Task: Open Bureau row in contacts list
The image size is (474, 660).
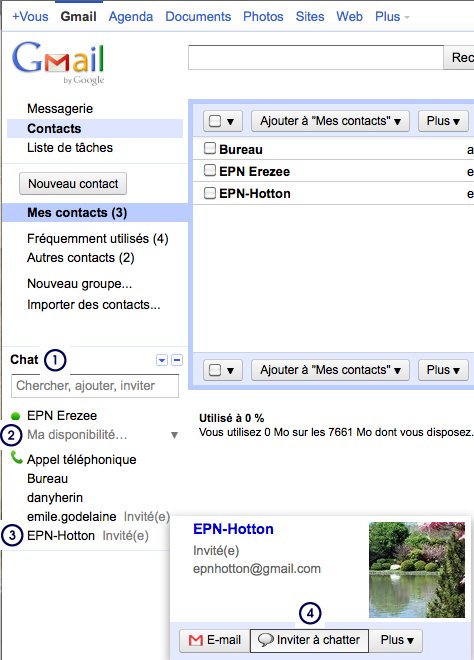Action: (333, 149)
